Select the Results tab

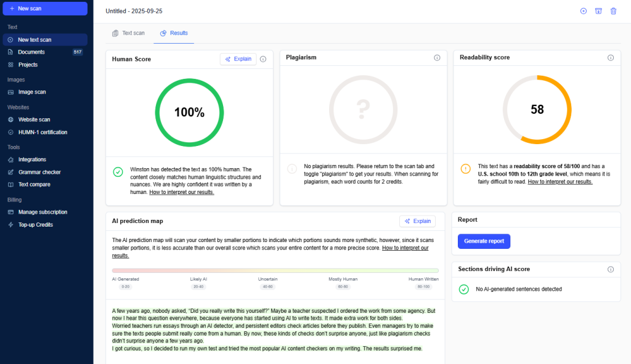pos(174,33)
